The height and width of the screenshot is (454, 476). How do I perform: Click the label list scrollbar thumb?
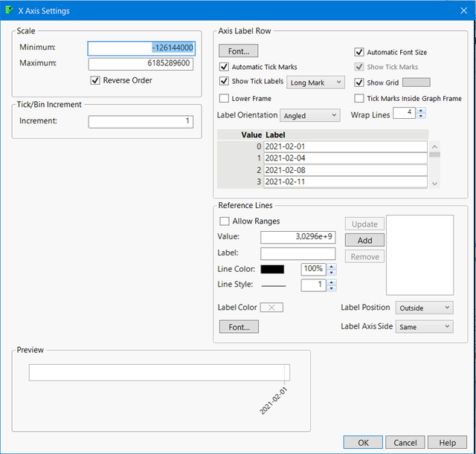coord(434,155)
